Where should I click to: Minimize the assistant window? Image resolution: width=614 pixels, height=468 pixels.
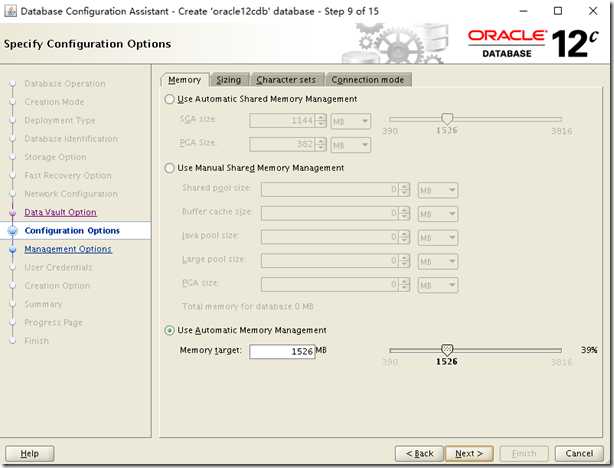tap(524, 11)
